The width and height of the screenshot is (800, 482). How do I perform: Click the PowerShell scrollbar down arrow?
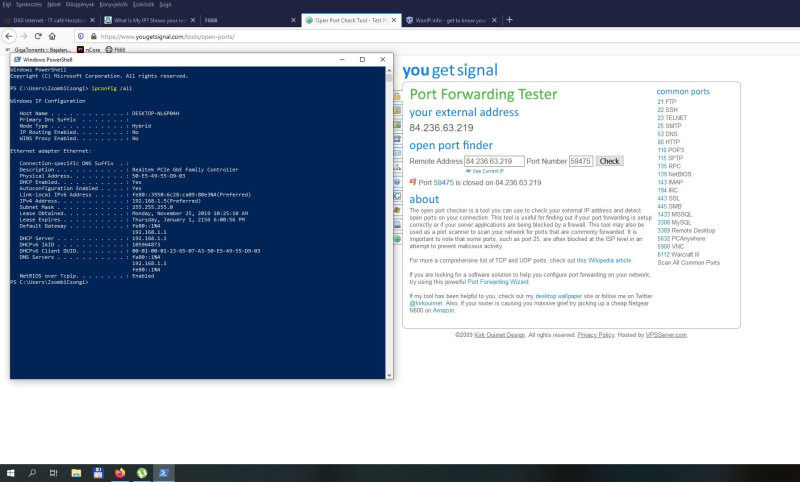(389, 375)
